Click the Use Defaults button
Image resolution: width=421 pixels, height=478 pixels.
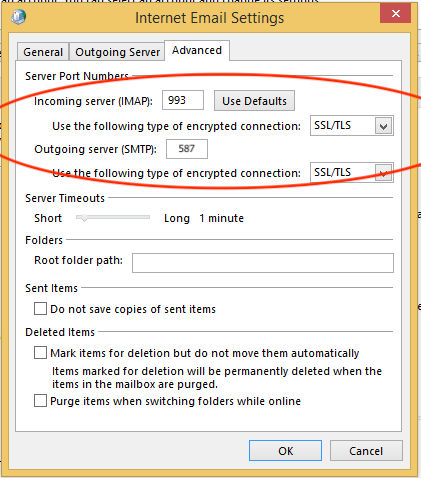[254, 101]
